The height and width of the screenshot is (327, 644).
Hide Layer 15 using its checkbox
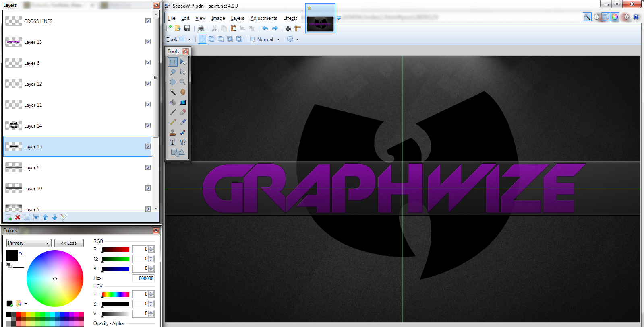[x=148, y=146]
